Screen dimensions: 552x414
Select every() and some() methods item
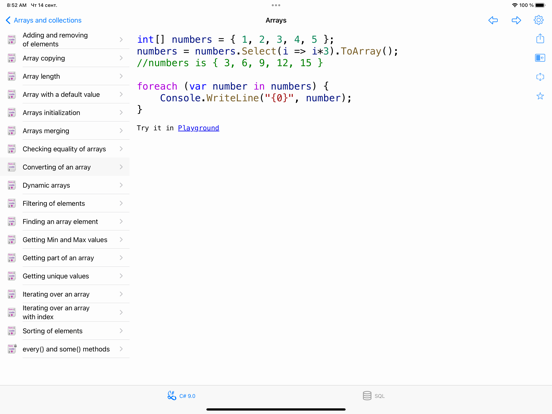(x=65, y=349)
